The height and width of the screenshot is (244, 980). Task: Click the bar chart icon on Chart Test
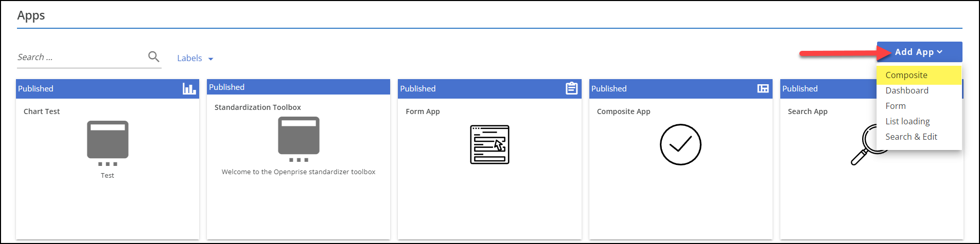(189, 89)
